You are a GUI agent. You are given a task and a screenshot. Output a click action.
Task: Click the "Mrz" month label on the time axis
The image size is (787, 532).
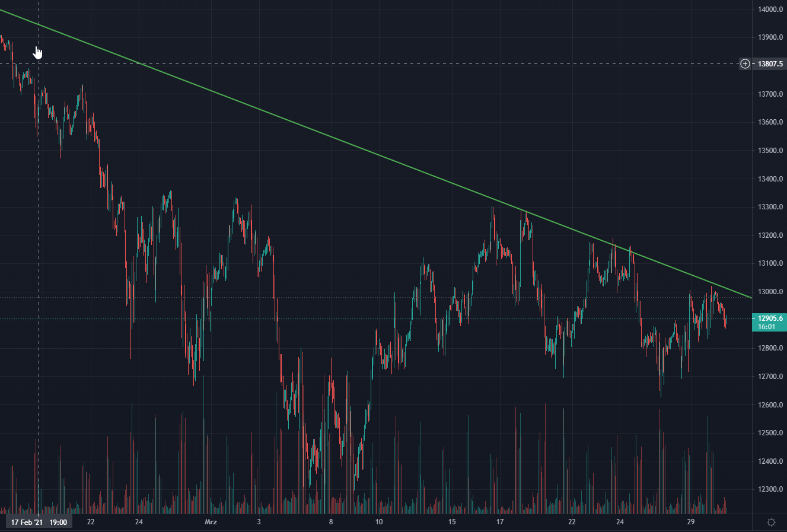coord(211,522)
